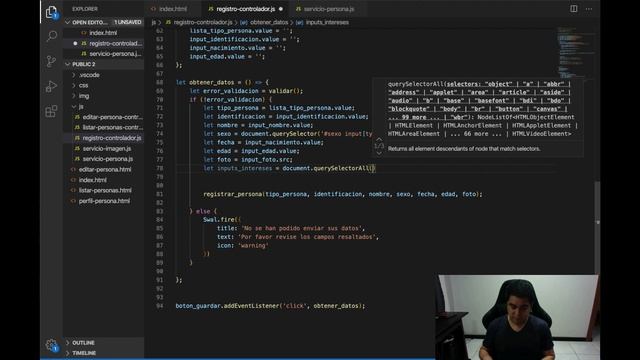Open index.html in the PUBLIC 2 tree
The width and height of the screenshot is (640, 360).
[93, 180]
